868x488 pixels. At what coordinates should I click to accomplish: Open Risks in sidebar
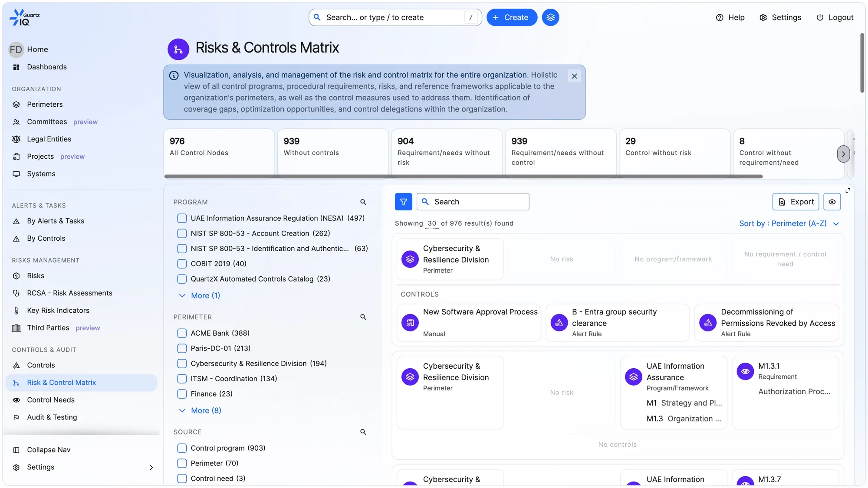click(36, 276)
